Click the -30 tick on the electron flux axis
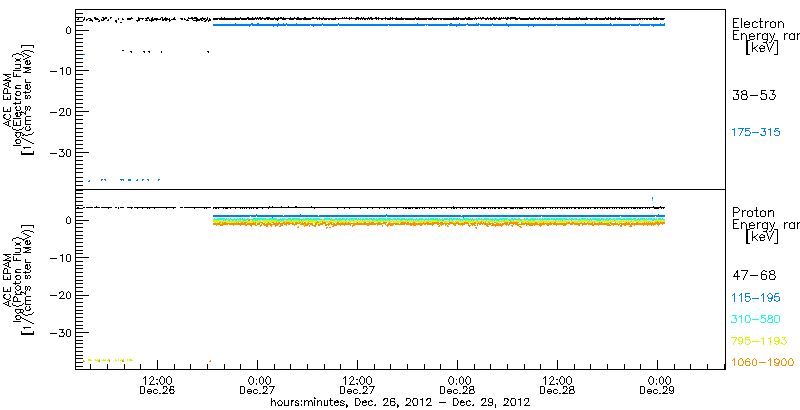Screen dimensions: 800x410 click(x=63, y=152)
